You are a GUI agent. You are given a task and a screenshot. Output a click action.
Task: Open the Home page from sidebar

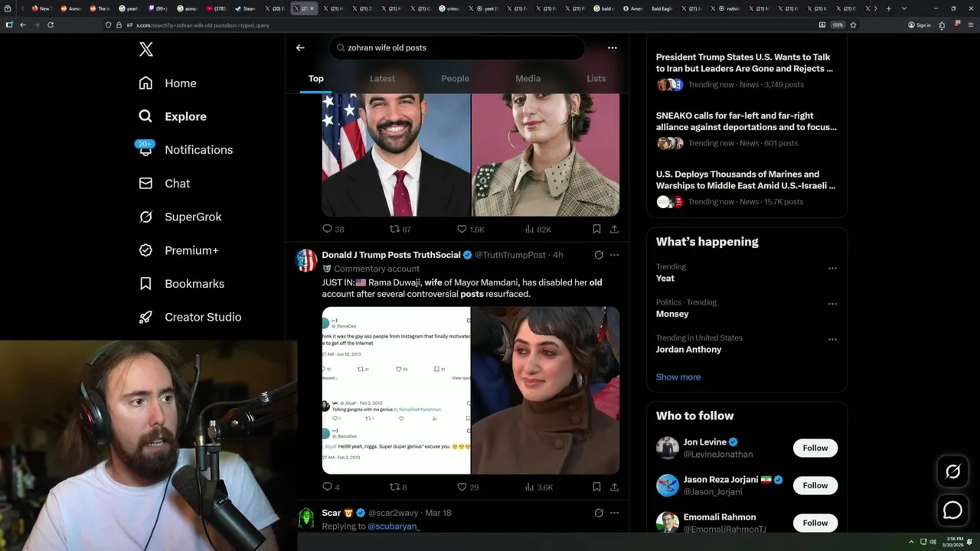click(x=168, y=83)
